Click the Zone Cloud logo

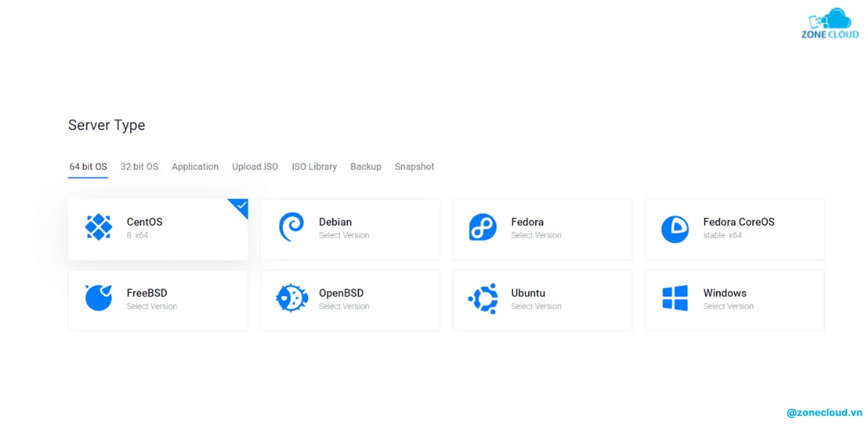tap(829, 24)
